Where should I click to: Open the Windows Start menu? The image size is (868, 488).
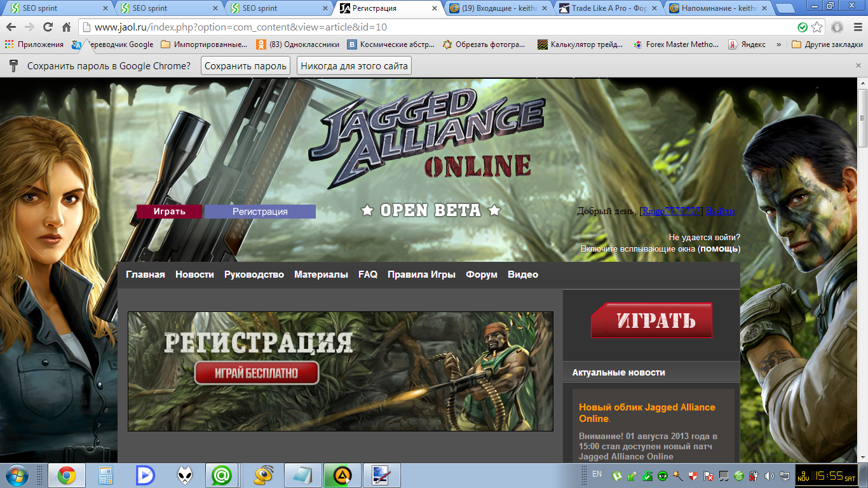coord(17,475)
